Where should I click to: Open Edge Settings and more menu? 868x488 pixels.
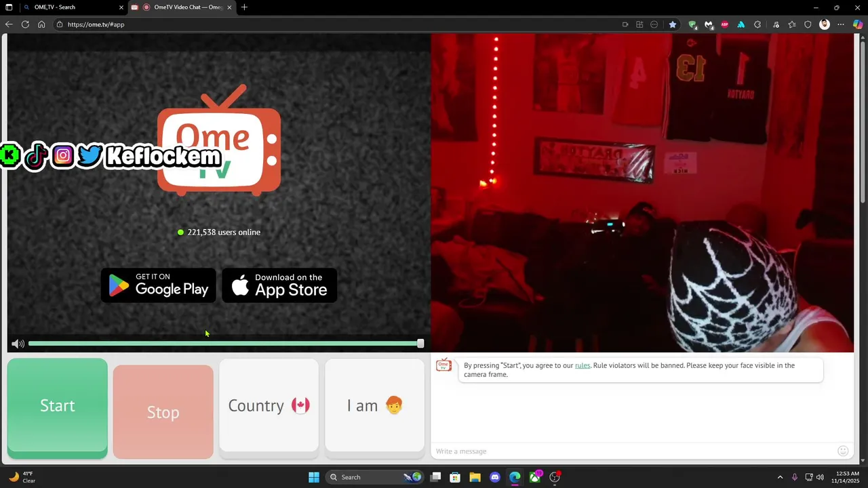tap(841, 24)
